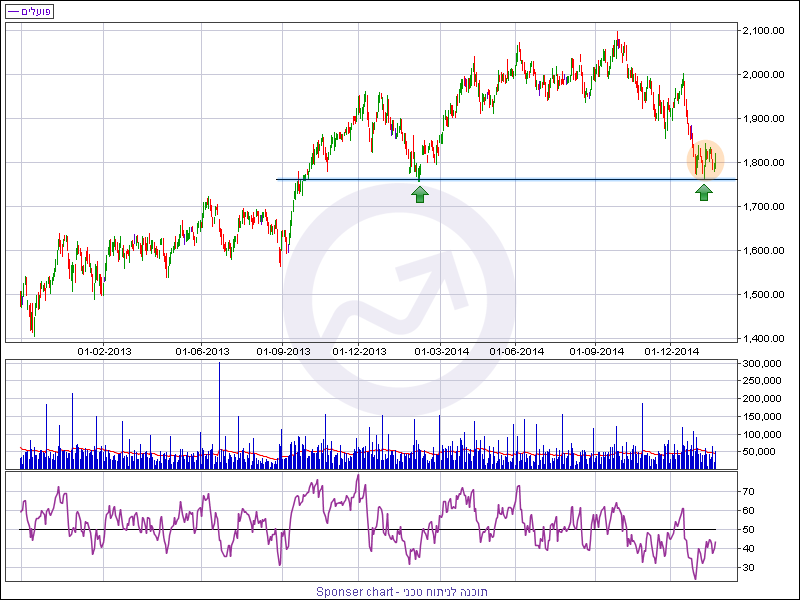Click the 1,800.00 price axis label
This screenshot has height=600, width=800.
762,163
